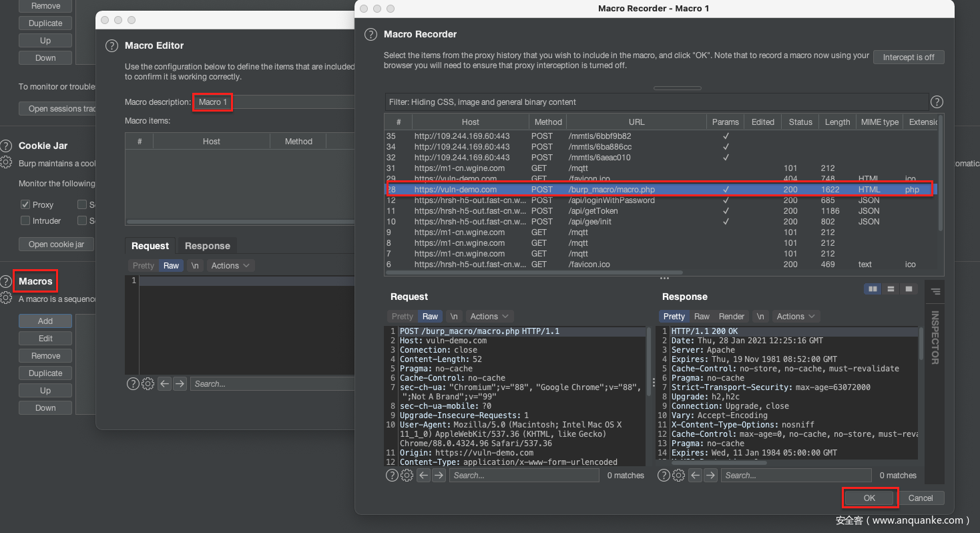
Task: Open the Actions dropdown in Macro Editor
Action: click(x=230, y=266)
